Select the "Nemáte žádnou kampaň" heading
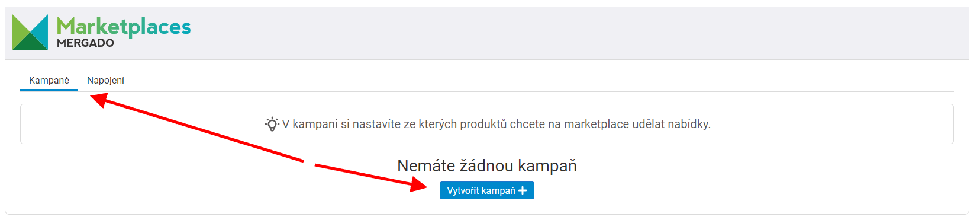Image resolution: width=980 pixels, height=223 pixels. tap(487, 165)
